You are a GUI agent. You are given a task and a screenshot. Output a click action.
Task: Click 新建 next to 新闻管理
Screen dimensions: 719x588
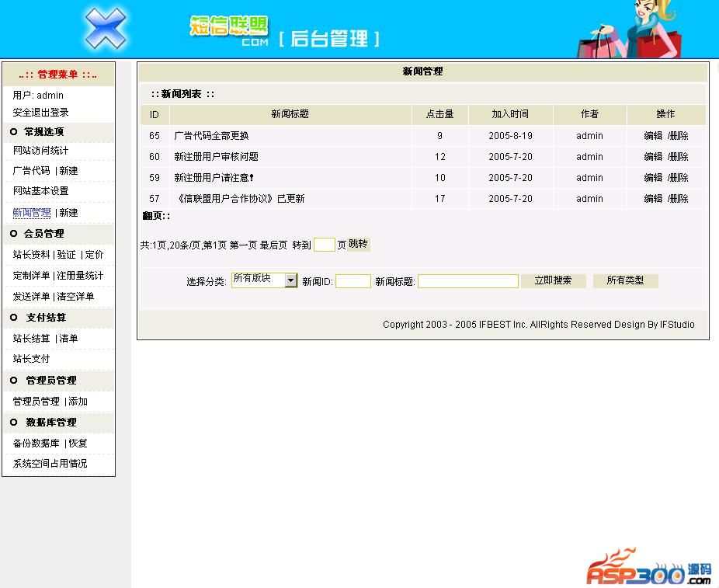click(x=69, y=213)
